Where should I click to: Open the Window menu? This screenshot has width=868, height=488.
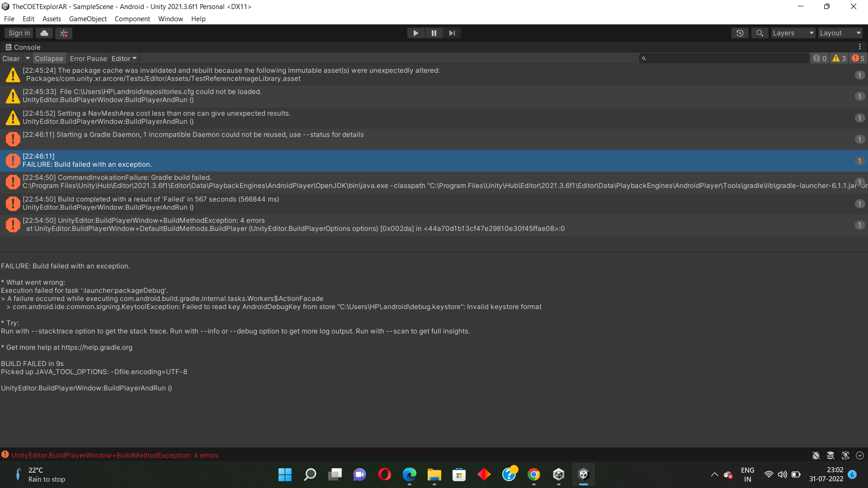click(170, 19)
